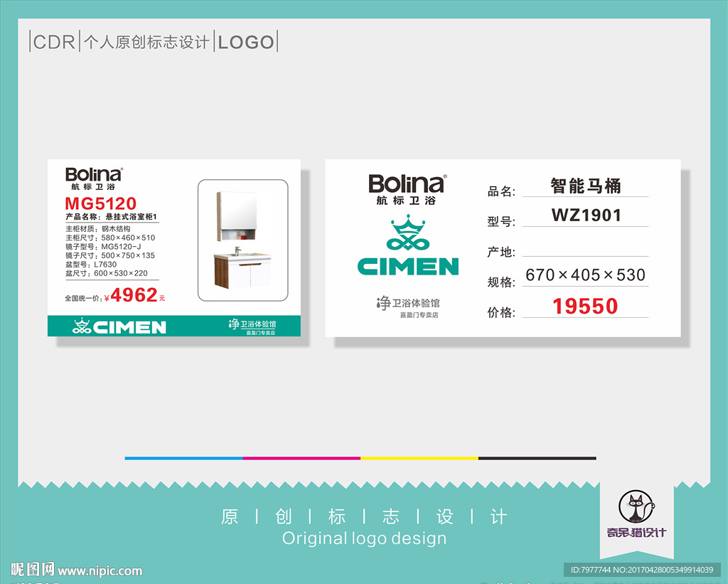Pick the yellow color bar
The width and height of the screenshot is (728, 584).
[419, 458]
